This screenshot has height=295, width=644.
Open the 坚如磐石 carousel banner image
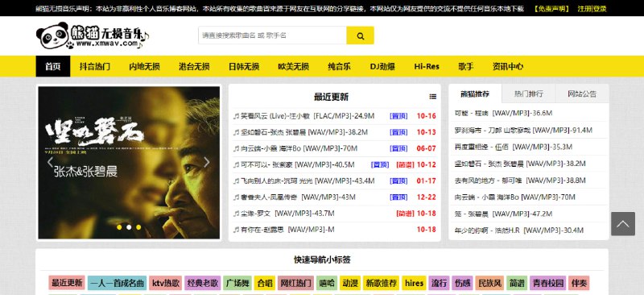point(129,163)
